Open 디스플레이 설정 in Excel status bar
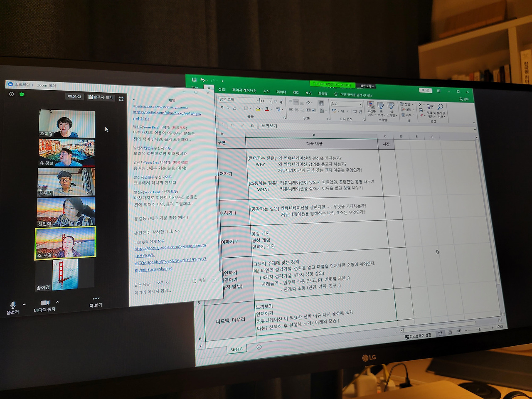532x399 pixels. point(418,336)
